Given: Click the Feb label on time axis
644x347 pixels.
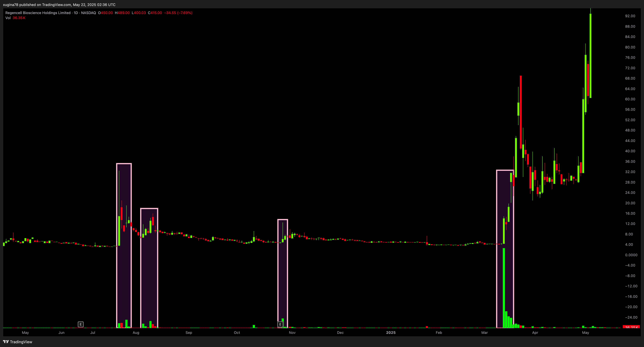Looking at the screenshot, I should pos(439,332).
